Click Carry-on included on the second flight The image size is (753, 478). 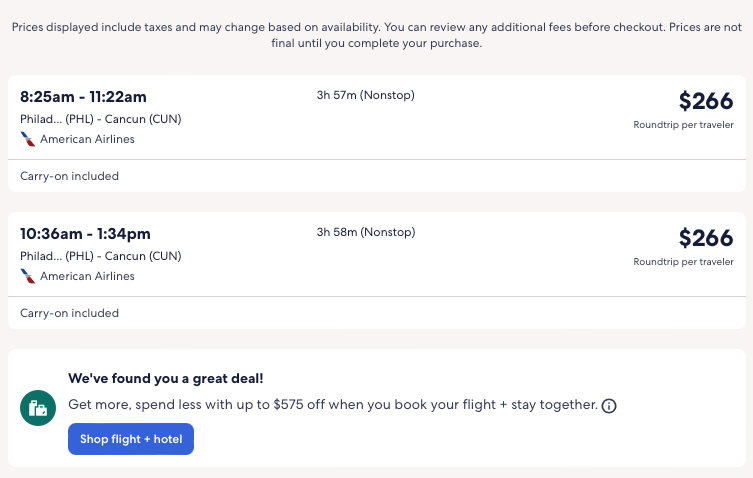(69, 313)
